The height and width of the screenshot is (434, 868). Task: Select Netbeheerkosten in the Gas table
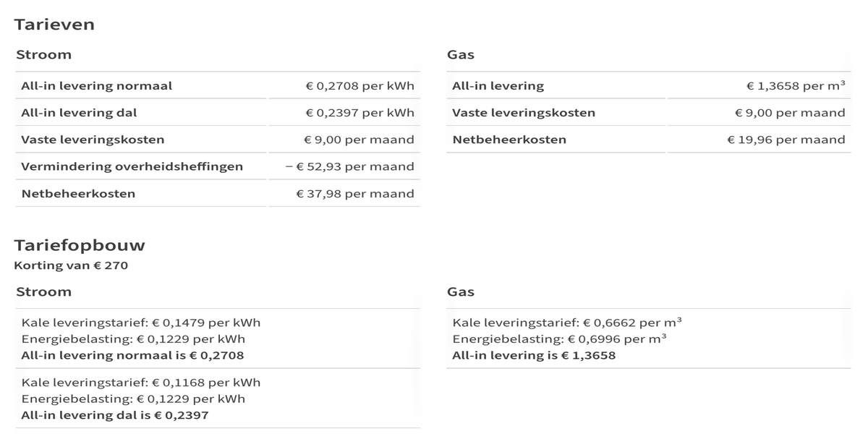click(509, 140)
